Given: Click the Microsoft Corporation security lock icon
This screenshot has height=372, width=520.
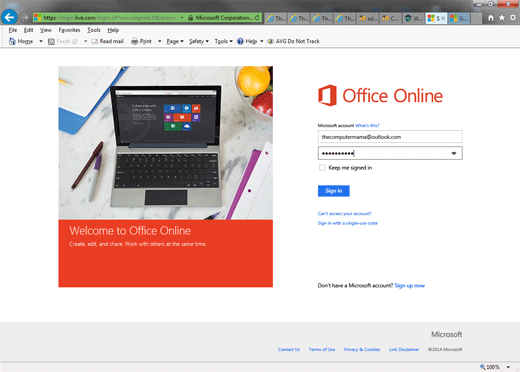Looking at the screenshot, I should pyautogui.click(x=191, y=18).
